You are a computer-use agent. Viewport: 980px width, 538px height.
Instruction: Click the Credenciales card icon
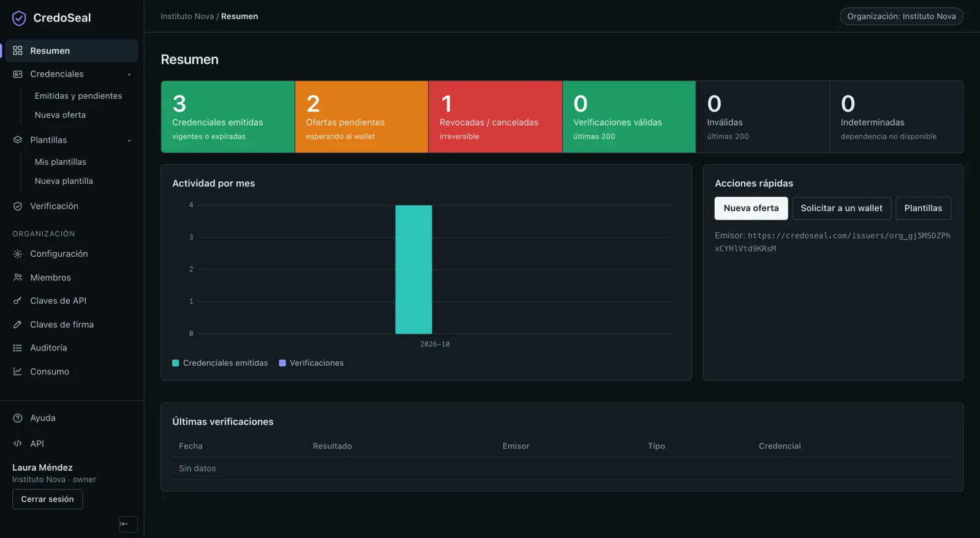[x=18, y=74]
